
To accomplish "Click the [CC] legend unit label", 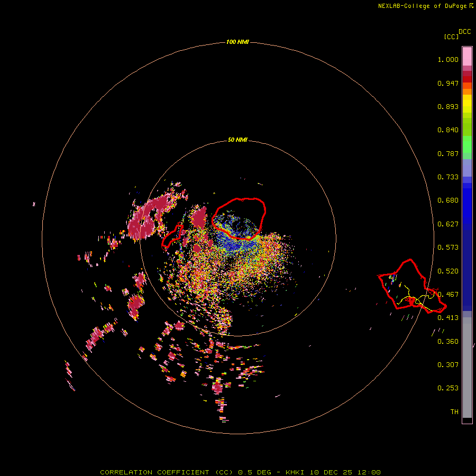I will point(451,36).
